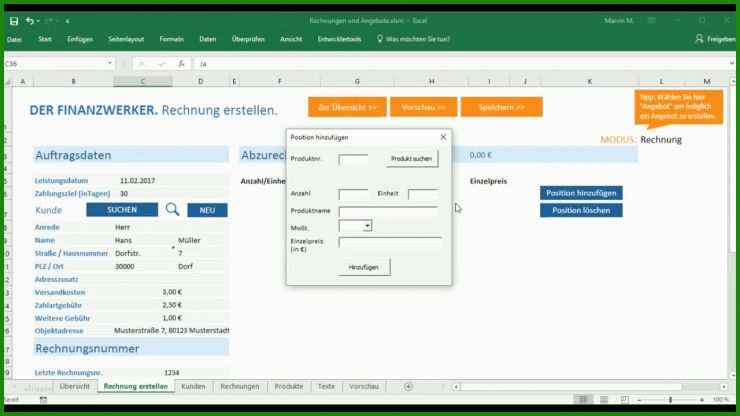Click the formula bar input
740x416 pixels.
(x=462, y=64)
